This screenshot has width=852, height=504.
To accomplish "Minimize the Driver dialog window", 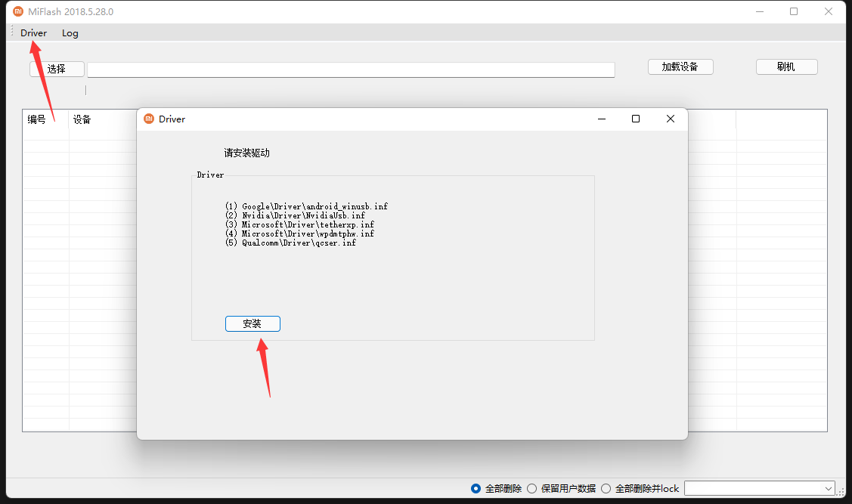I will pyautogui.click(x=602, y=119).
